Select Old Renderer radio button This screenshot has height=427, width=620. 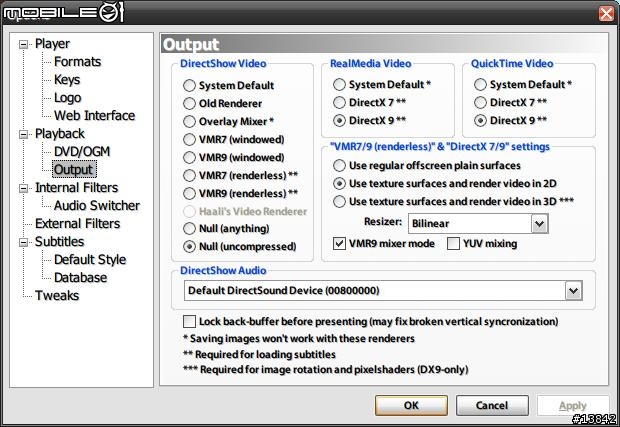point(189,104)
